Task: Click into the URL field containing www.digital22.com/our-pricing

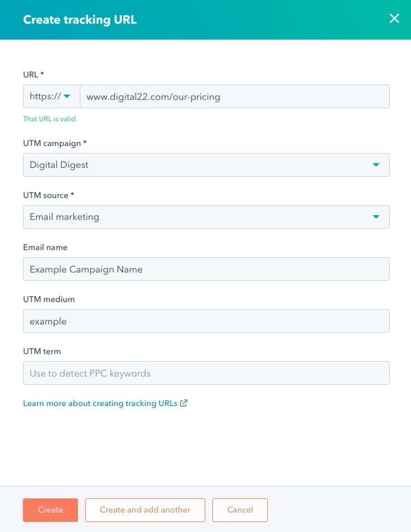Action: click(234, 96)
